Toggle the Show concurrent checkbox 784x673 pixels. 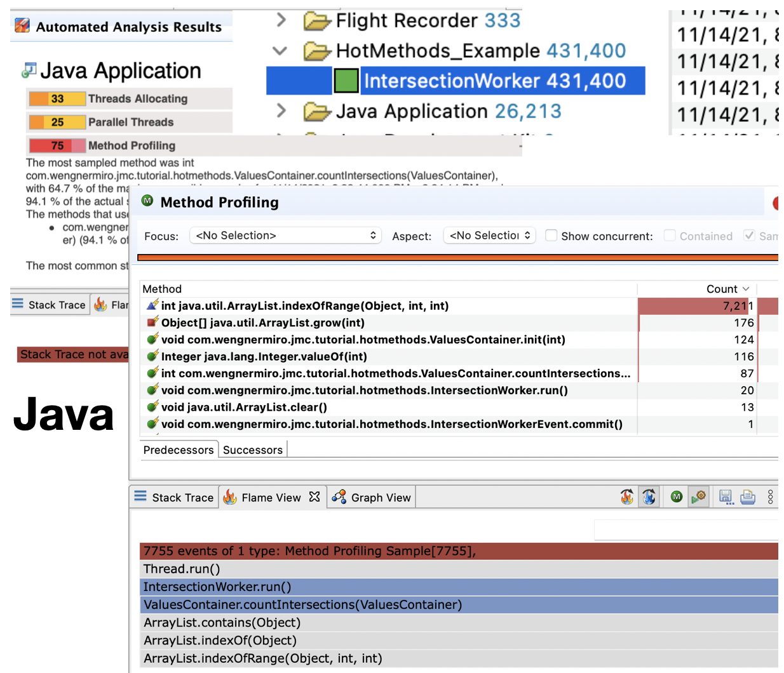(551, 236)
